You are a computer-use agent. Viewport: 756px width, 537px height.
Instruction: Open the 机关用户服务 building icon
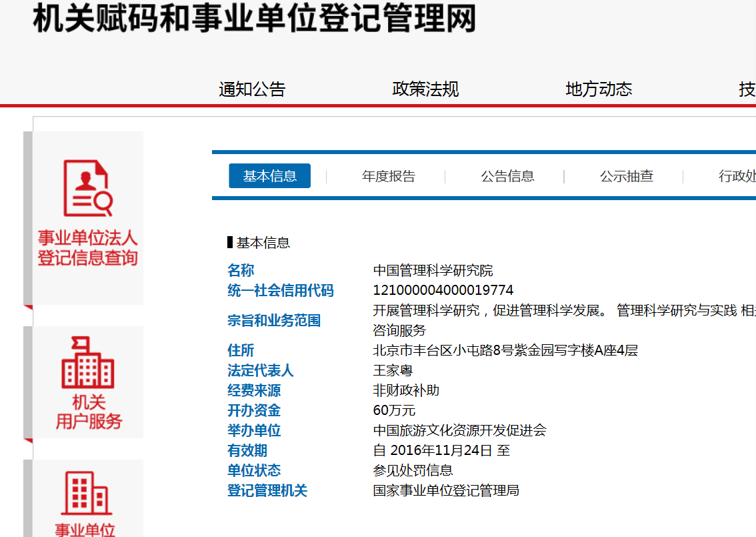(x=88, y=362)
